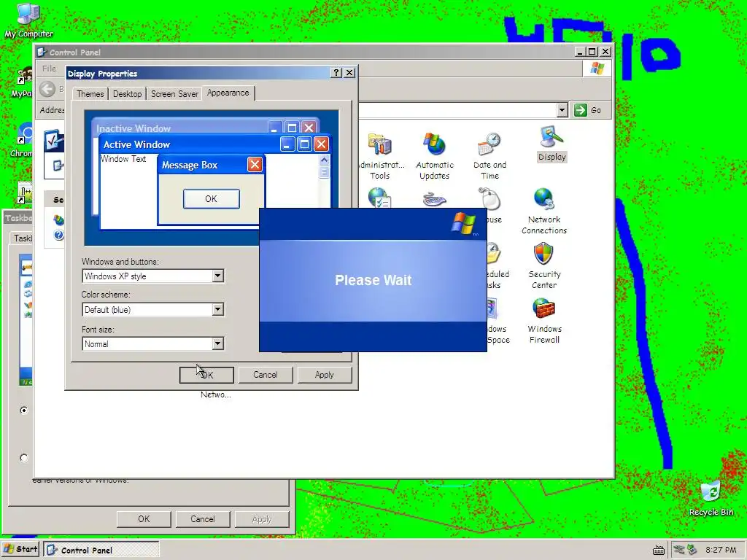Click the Start button
The width and height of the screenshot is (747, 560).
(x=21, y=550)
